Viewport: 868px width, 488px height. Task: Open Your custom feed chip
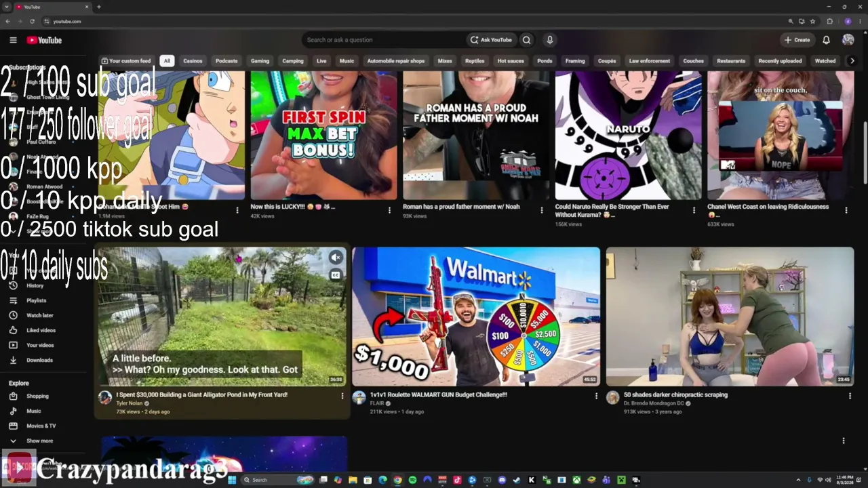coord(126,61)
